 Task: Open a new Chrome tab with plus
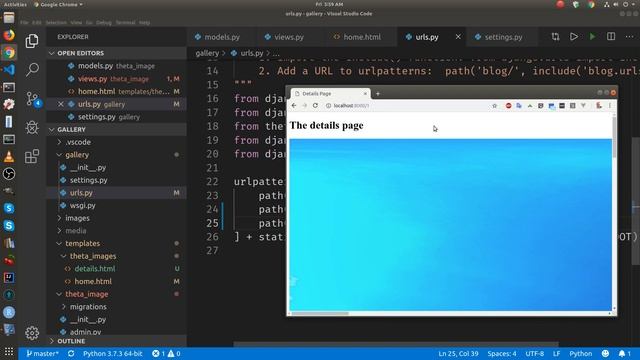tap(378, 94)
